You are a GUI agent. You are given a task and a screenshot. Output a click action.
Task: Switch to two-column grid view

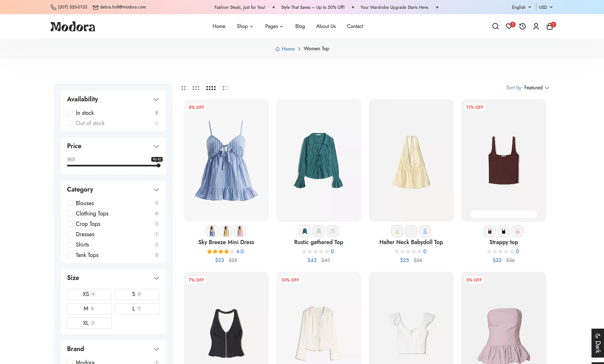183,88
